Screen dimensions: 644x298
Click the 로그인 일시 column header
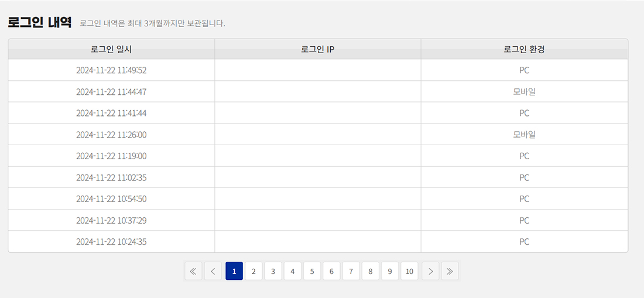111,49
